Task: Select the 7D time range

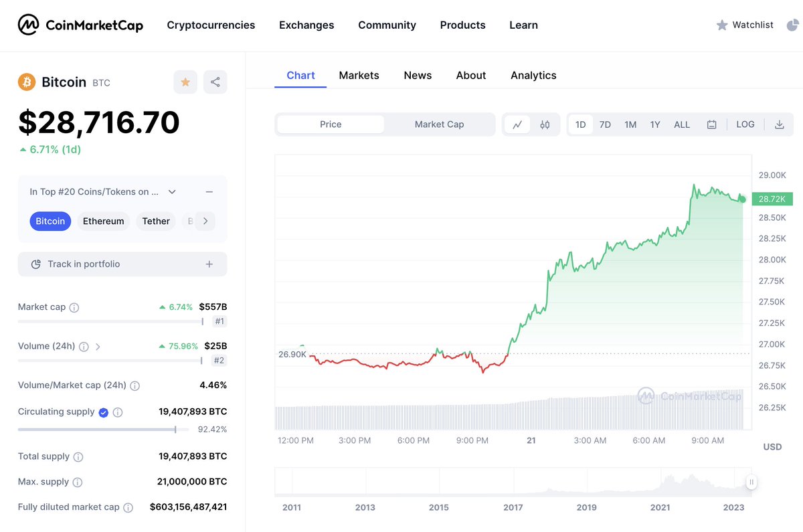Action: [605, 124]
